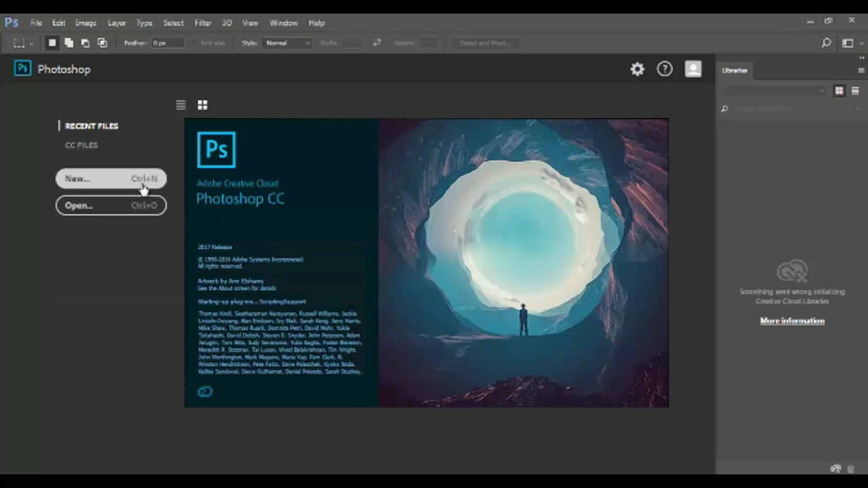Open the Type menu
The width and height of the screenshot is (868, 488).
pos(144,23)
